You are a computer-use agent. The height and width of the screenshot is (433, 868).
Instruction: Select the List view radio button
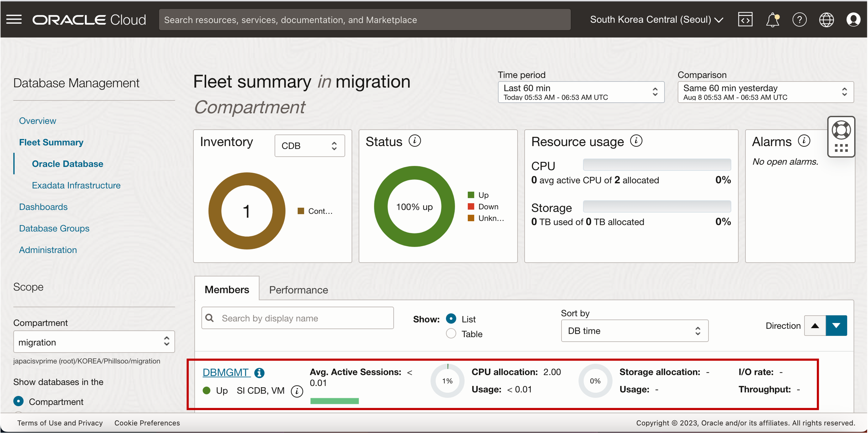pos(451,319)
